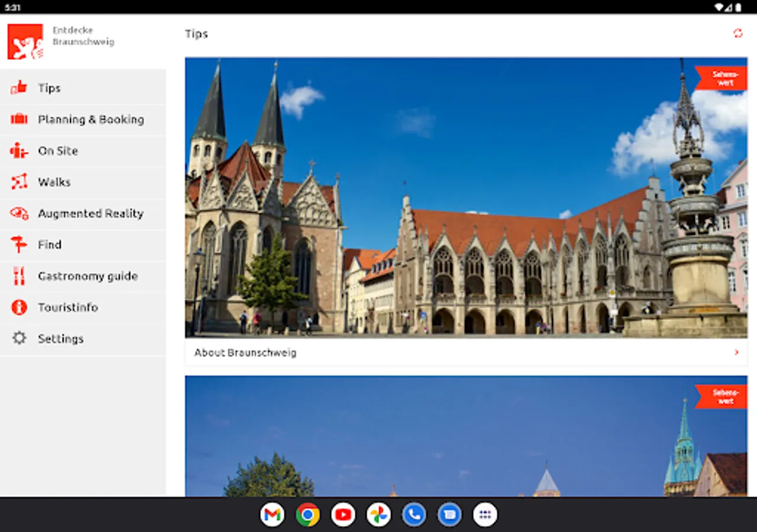Click the Find signpost icon

pyautogui.click(x=19, y=245)
